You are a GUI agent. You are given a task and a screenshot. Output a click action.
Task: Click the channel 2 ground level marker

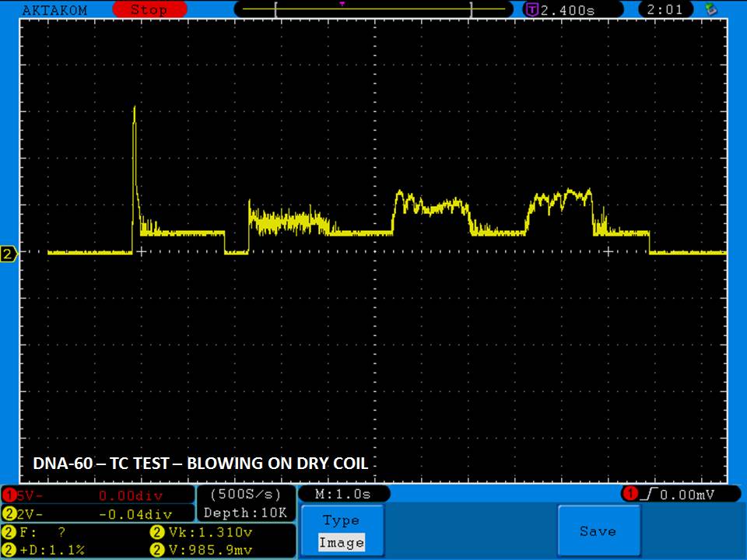[x=9, y=254]
